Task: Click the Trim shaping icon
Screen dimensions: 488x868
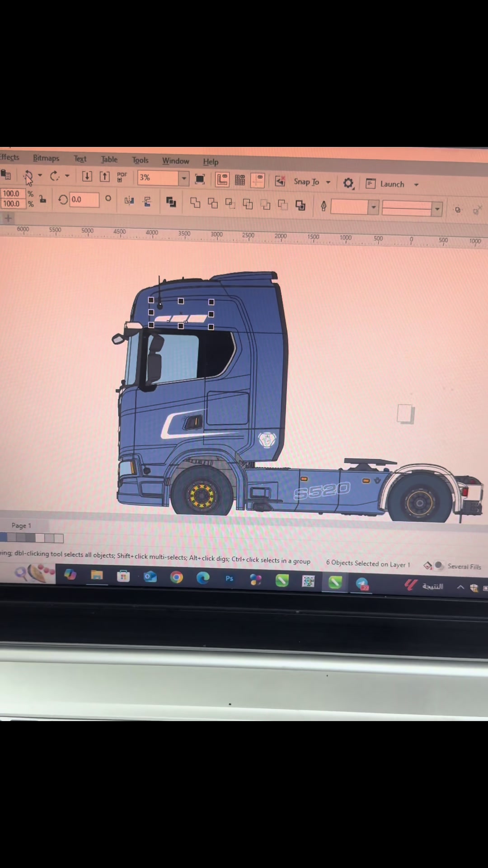Action: pyautogui.click(x=212, y=203)
